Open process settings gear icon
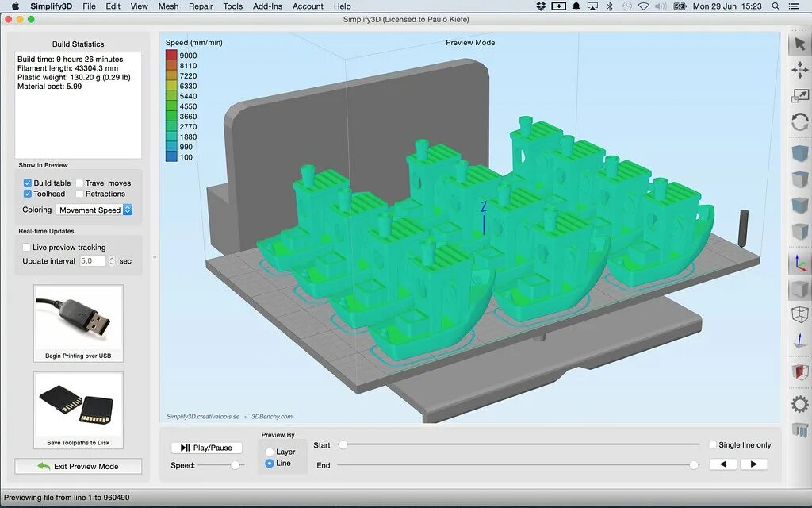The image size is (812, 508). point(799,404)
